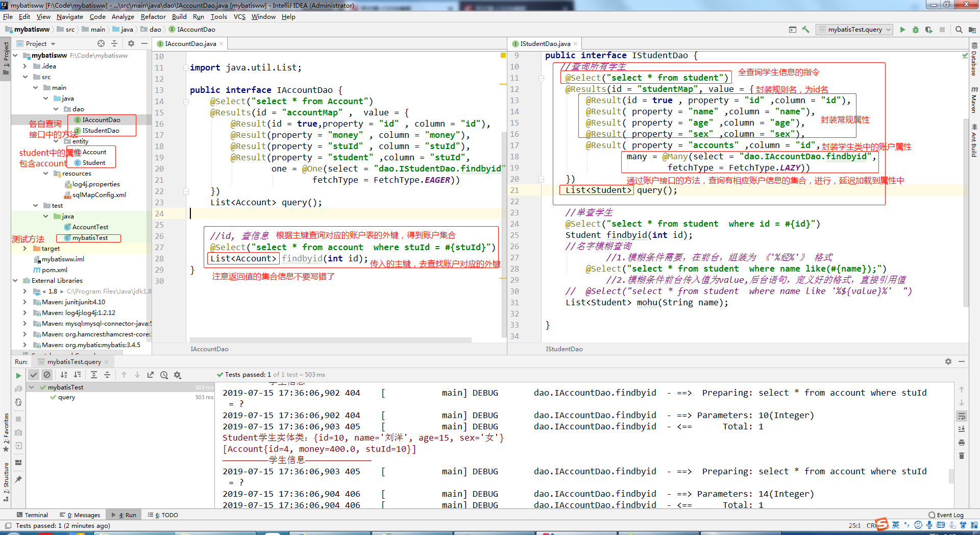This screenshot has height=535, width=980.
Task: Open the 0: Messages tool window
Action: click(x=80, y=515)
